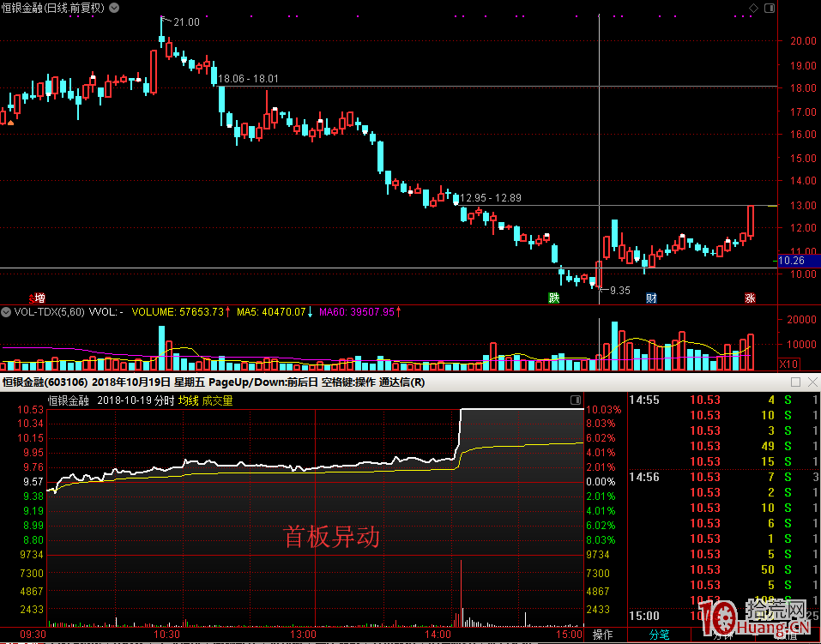
Task: Click the 20.00 mark on the price axis
Action: (x=803, y=41)
